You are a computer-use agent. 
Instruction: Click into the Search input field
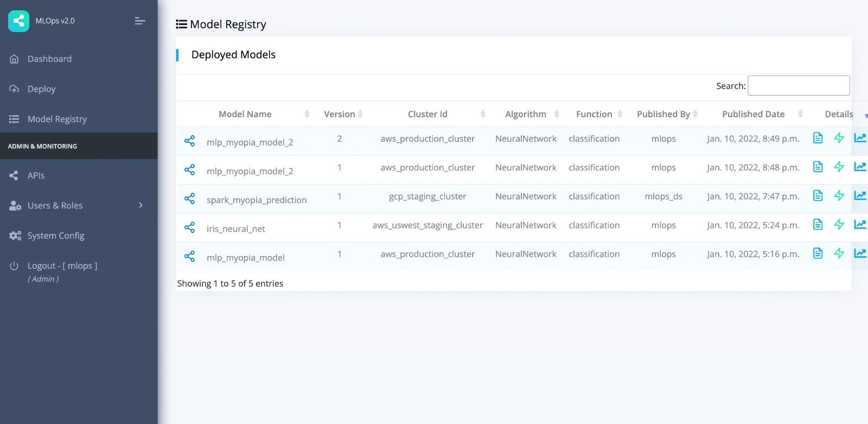point(799,86)
